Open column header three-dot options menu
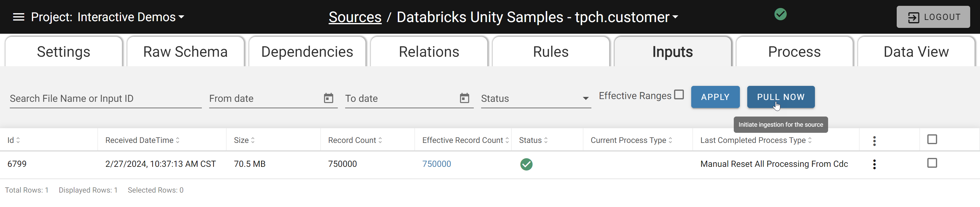The height and width of the screenshot is (207, 980). point(874,141)
